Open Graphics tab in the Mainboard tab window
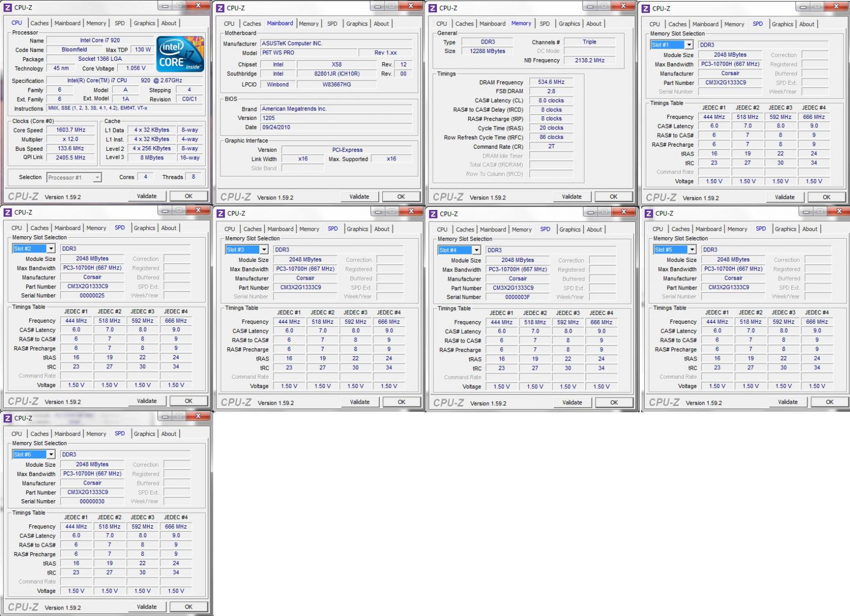Screen dimensions: 850x616 357,24
